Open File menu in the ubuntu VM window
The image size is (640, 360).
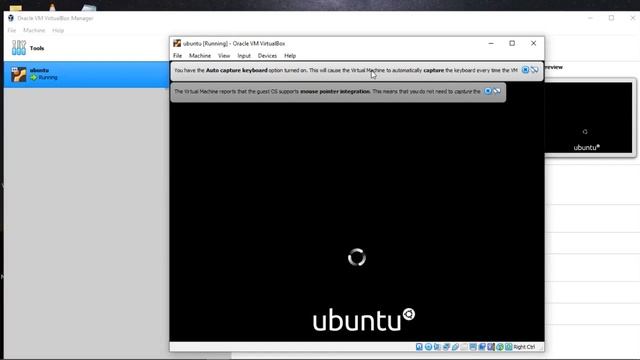[178, 56]
